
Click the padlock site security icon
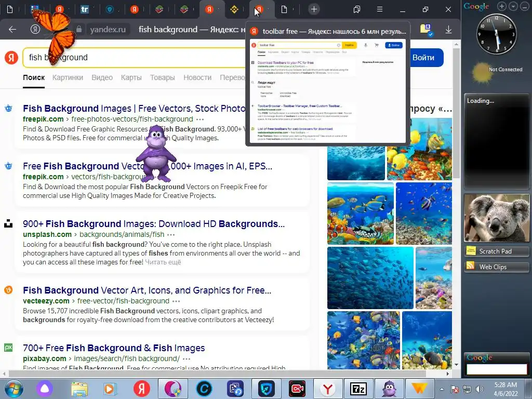click(79, 30)
